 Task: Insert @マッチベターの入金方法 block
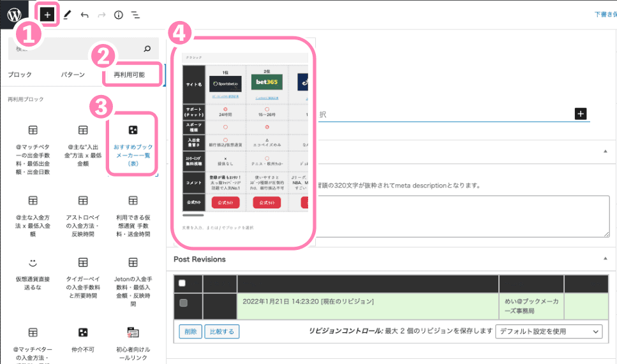33,345
